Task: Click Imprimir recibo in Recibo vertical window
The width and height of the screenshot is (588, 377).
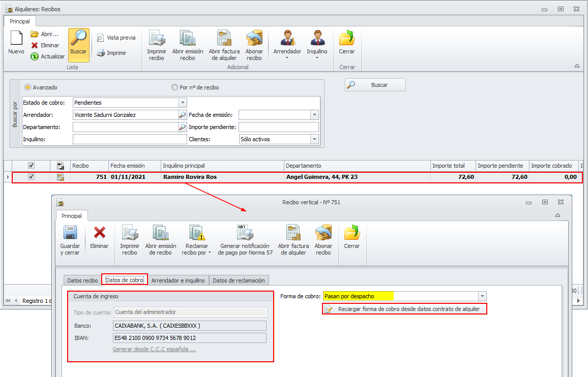Action: [x=130, y=240]
